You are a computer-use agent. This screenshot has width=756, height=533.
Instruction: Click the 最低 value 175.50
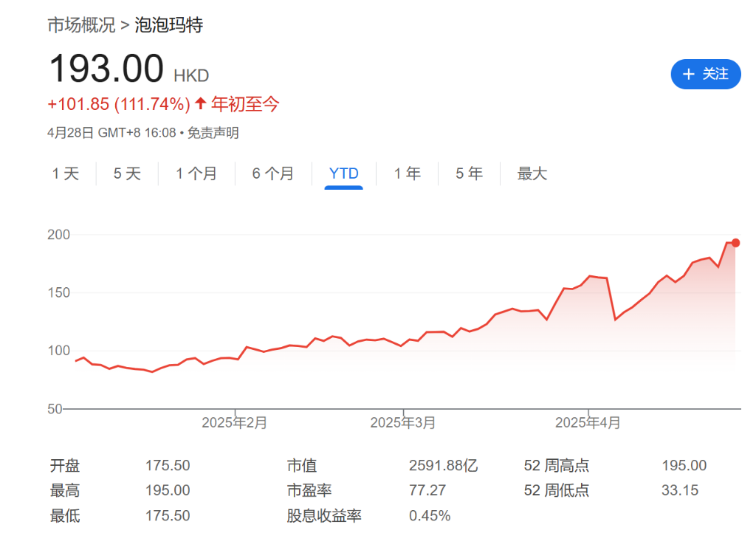click(168, 515)
